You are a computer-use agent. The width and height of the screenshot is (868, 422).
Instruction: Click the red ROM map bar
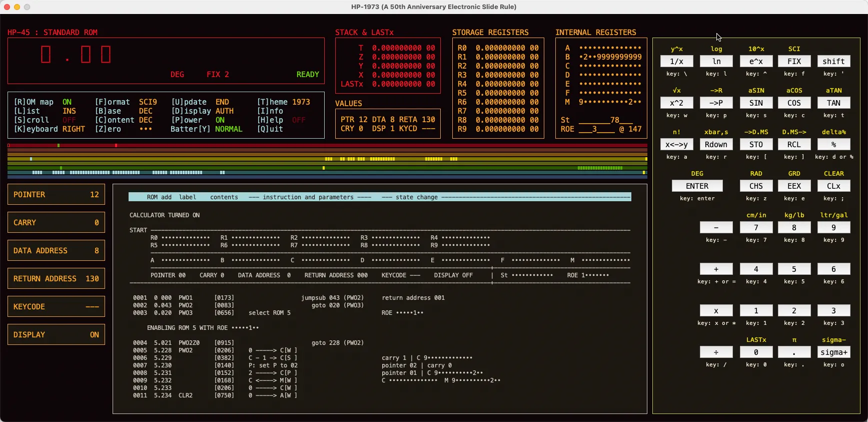(327, 146)
